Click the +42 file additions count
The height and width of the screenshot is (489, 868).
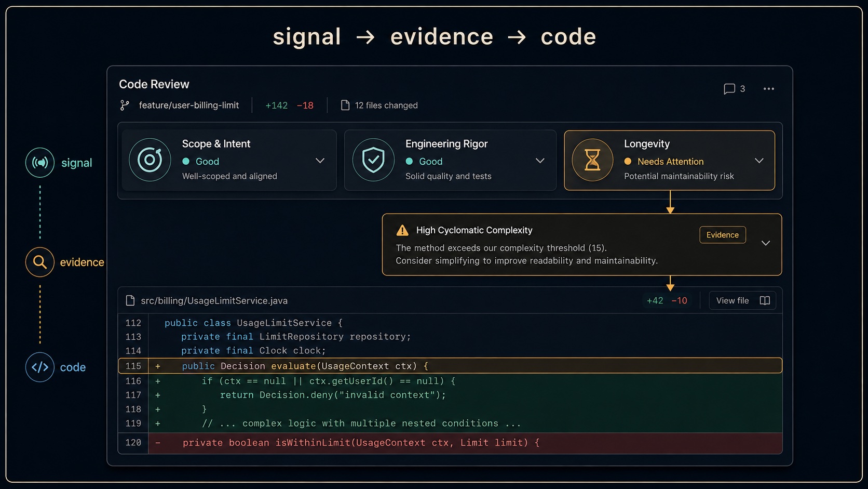coord(655,301)
